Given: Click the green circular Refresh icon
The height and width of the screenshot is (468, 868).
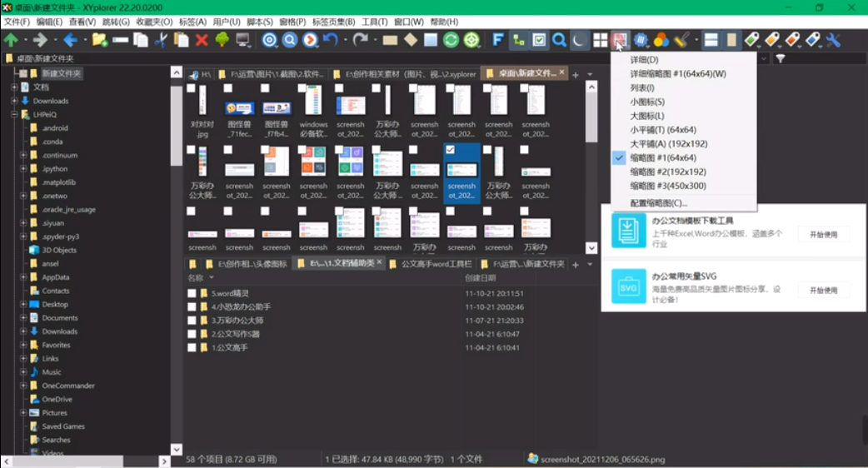Looking at the screenshot, I should click(451, 40).
